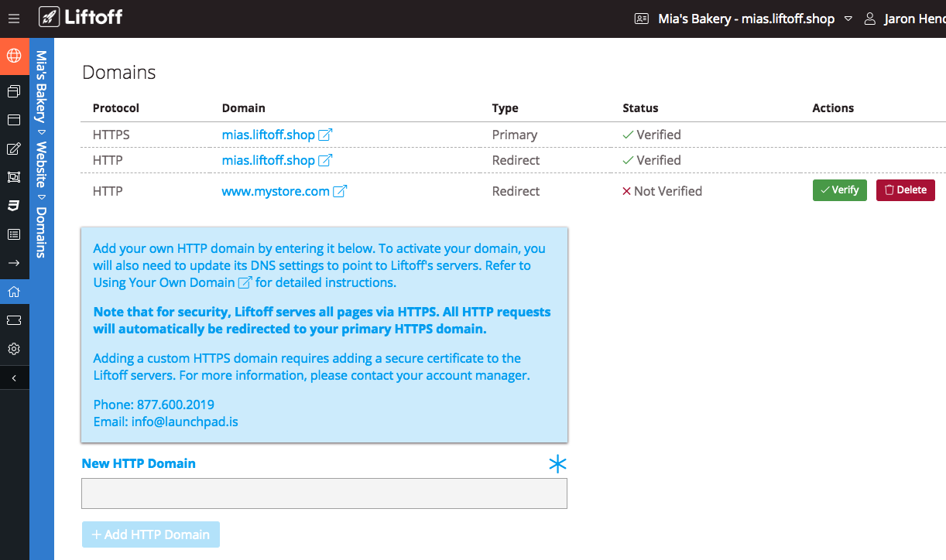This screenshot has width=946, height=560.
Task: Click the required asterisk icon
Action: [557, 464]
